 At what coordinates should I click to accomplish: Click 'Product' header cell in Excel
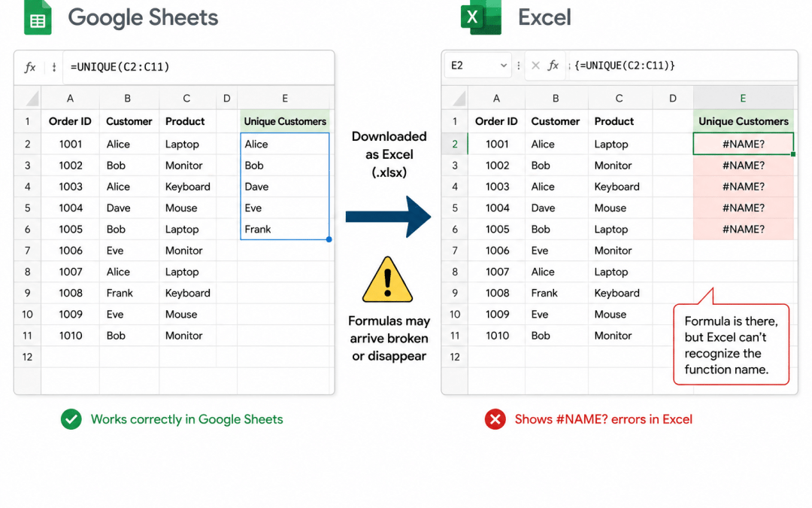(619, 121)
